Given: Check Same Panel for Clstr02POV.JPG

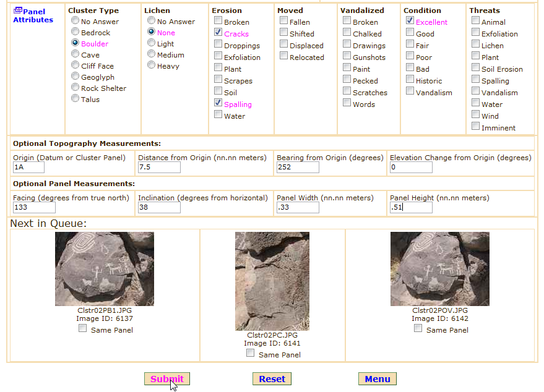Looking at the screenshot, I should (418, 329).
